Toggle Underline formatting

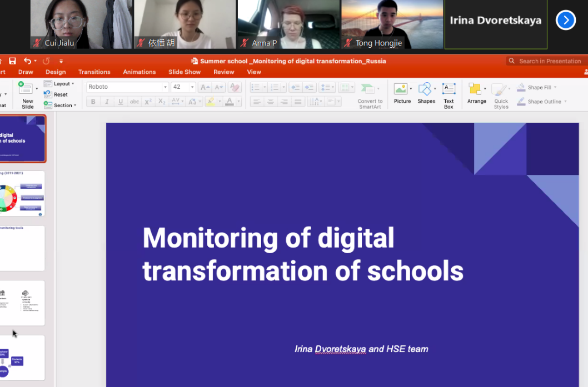tap(120, 102)
